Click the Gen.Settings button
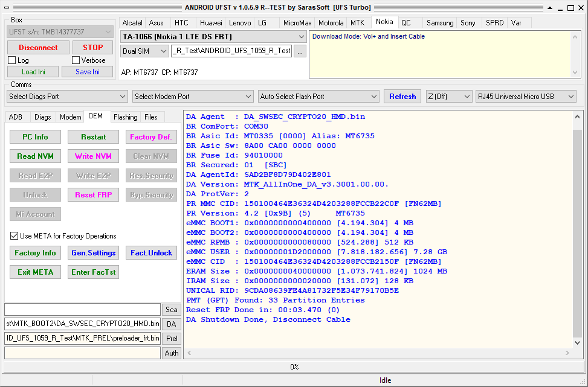Viewport: 588px width, 387px height. (x=94, y=253)
